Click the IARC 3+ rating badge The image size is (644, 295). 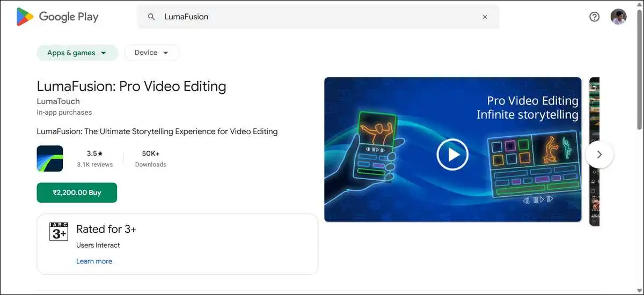[58, 232]
